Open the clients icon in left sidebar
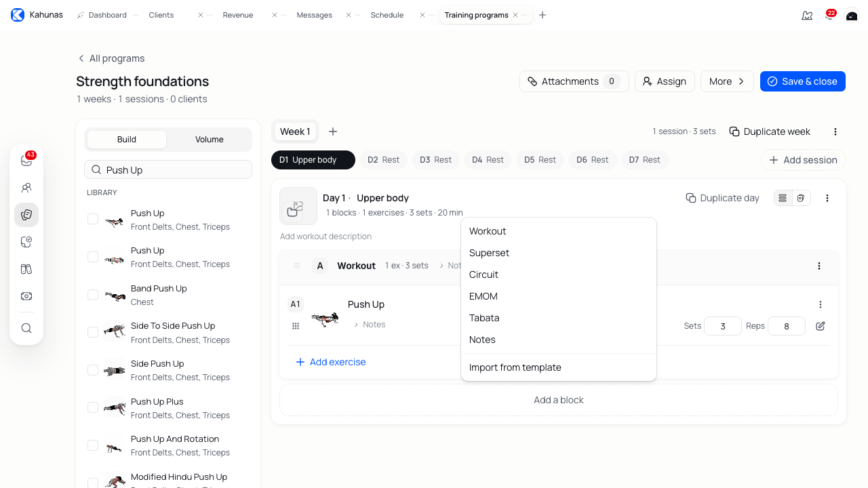 coord(26,188)
